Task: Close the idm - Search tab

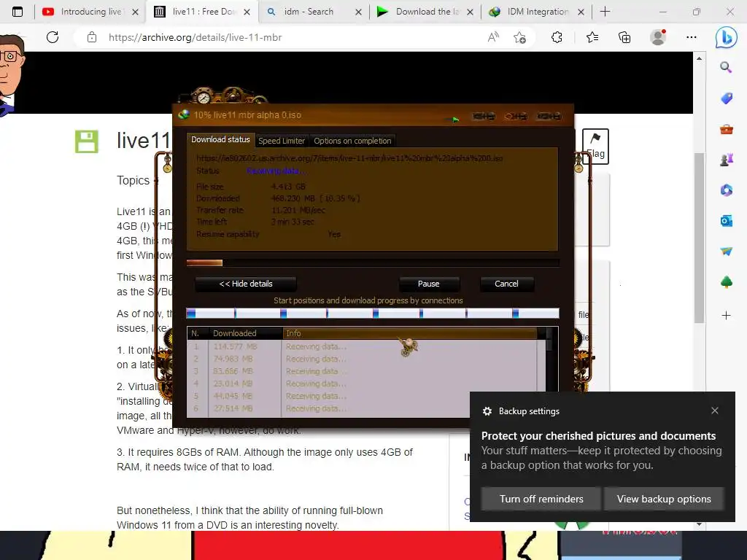Action: coord(358,12)
